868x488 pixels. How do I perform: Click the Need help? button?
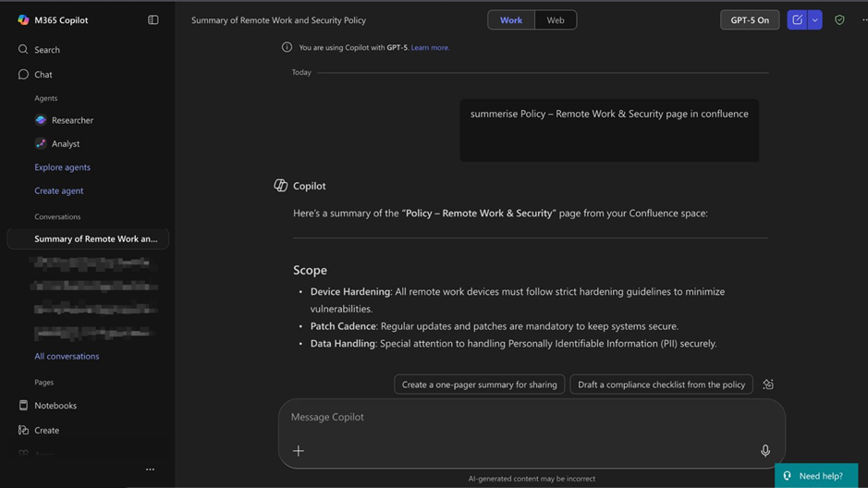click(816, 476)
